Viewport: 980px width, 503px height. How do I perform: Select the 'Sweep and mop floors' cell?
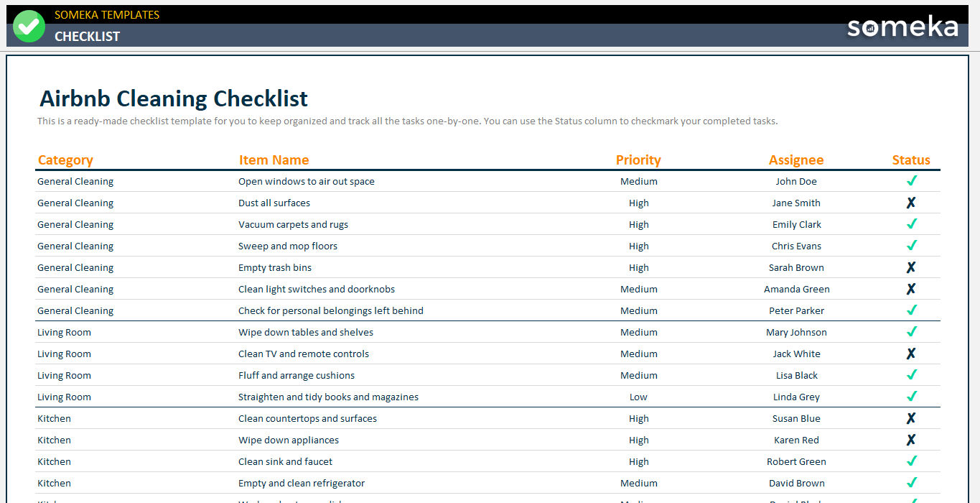click(288, 246)
